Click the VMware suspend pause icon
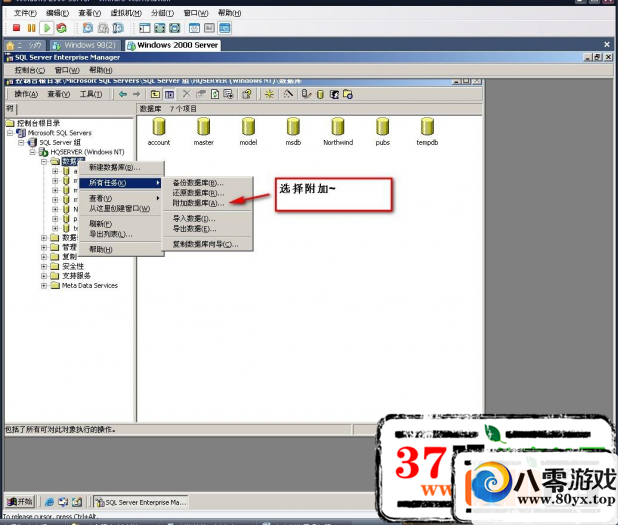618x525 pixels. point(32,28)
